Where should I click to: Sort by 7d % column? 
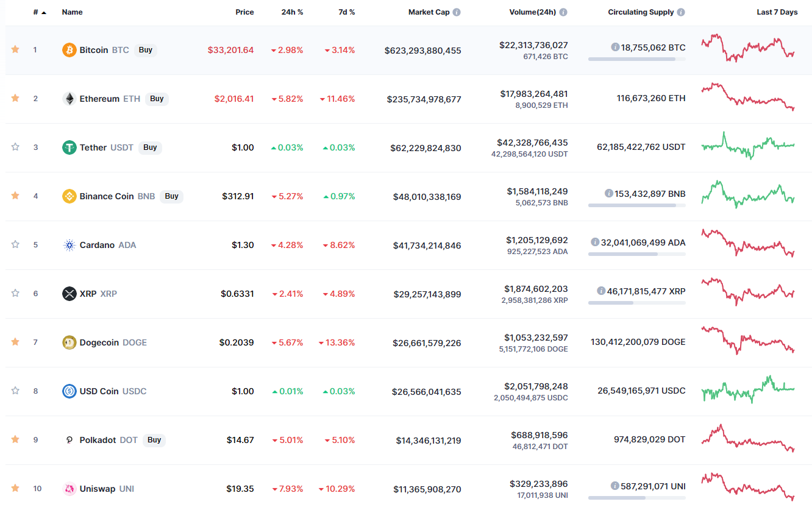tap(346, 12)
